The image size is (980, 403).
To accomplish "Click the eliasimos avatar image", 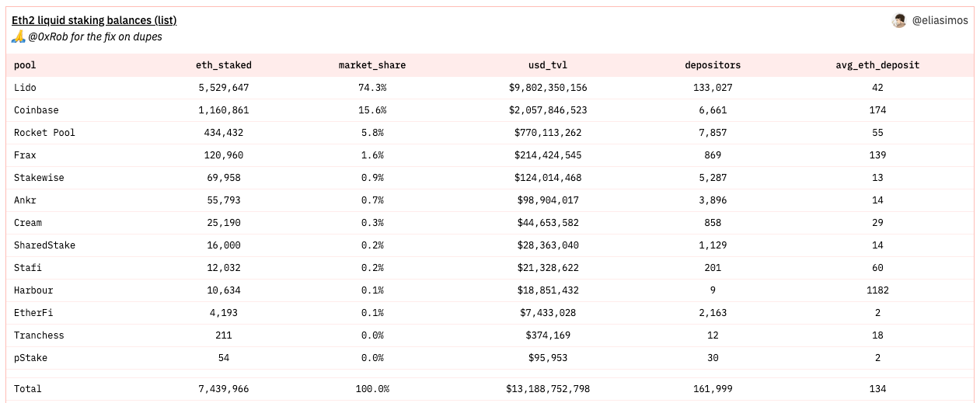I will point(899,21).
